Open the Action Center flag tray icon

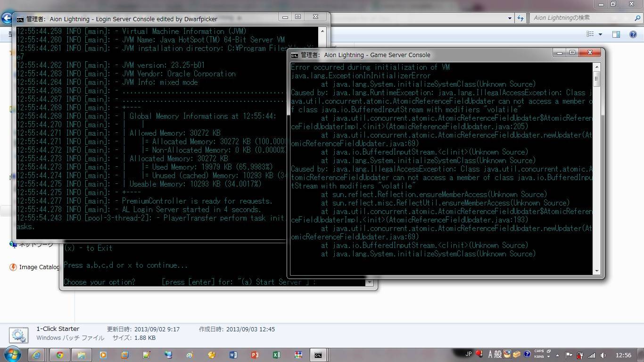coord(569,355)
